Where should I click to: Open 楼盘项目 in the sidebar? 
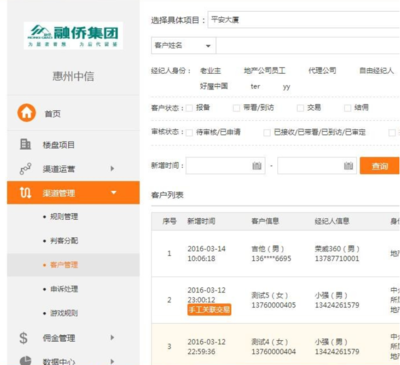tap(59, 145)
